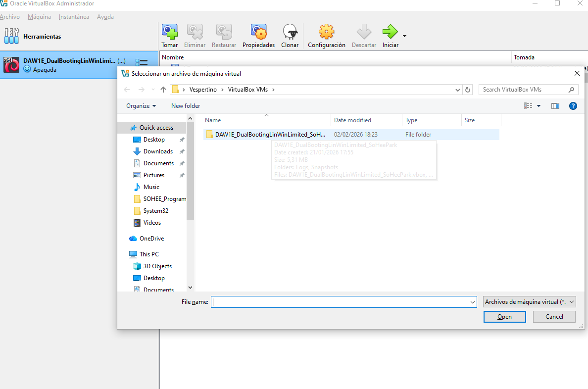
Task: Expand the File name history dropdown
Action: coord(473,302)
